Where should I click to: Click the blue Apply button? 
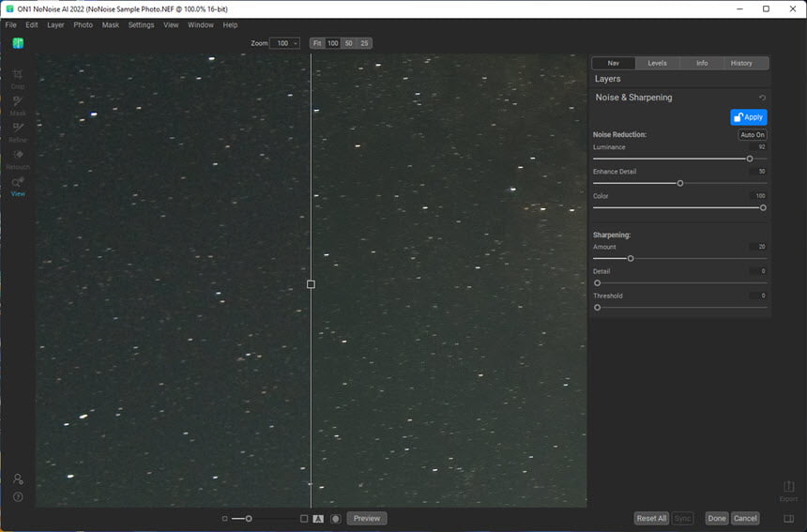pos(748,117)
